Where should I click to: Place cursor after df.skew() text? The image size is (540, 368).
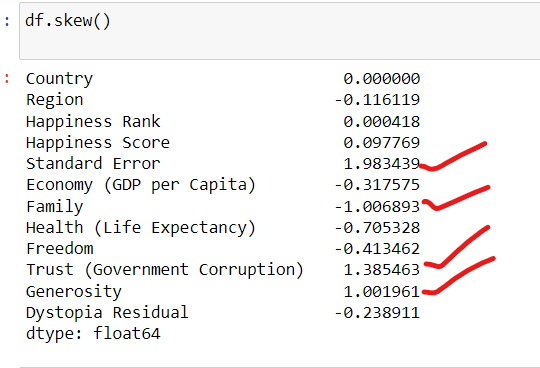pos(111,21)
